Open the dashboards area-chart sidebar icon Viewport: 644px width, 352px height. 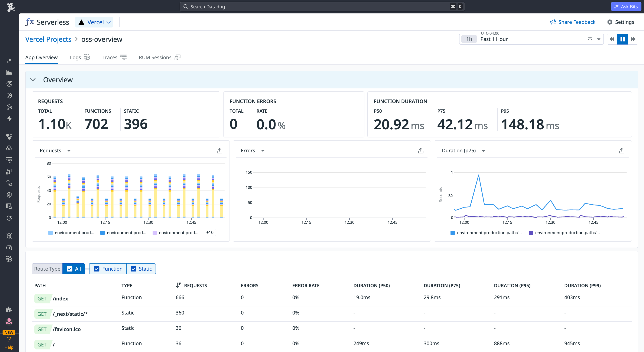pos(9,72)
